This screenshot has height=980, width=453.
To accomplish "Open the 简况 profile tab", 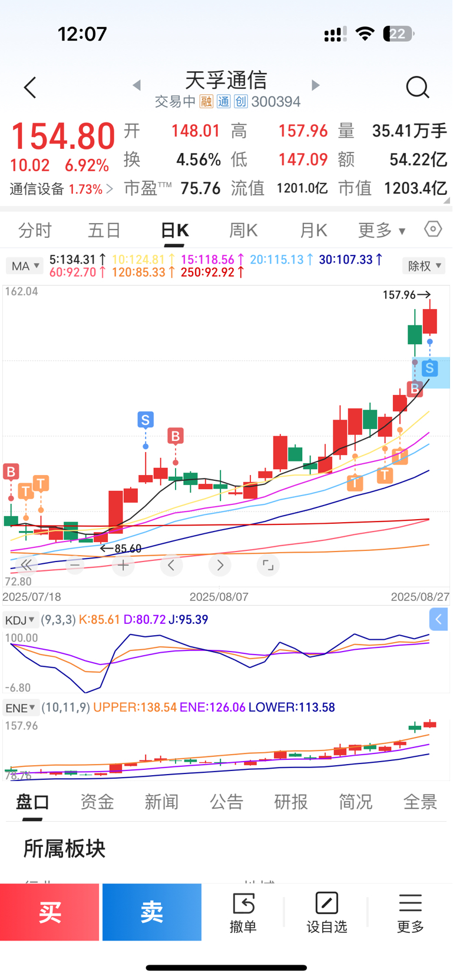I will (356, 802).
